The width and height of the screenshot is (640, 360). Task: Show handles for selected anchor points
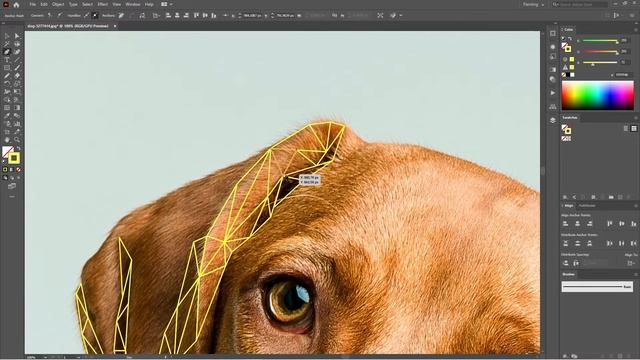[x=87, y=16]
